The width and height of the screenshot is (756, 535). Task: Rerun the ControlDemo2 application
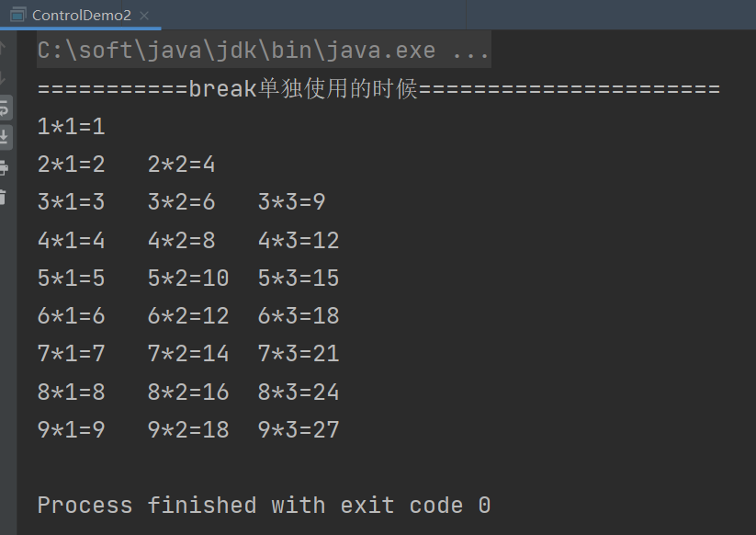(x=9, y=108)
